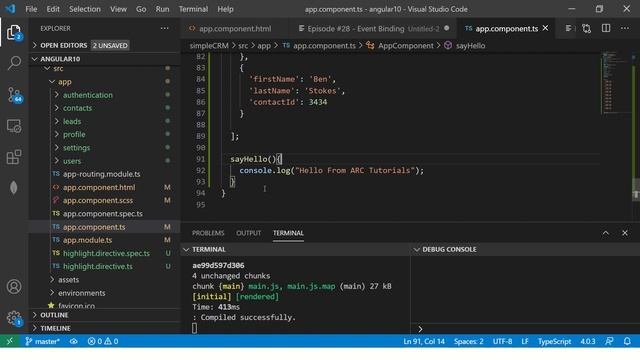Screen dimensions: 640x360
Task: Open the Go menu
Action: click(141, 9)
